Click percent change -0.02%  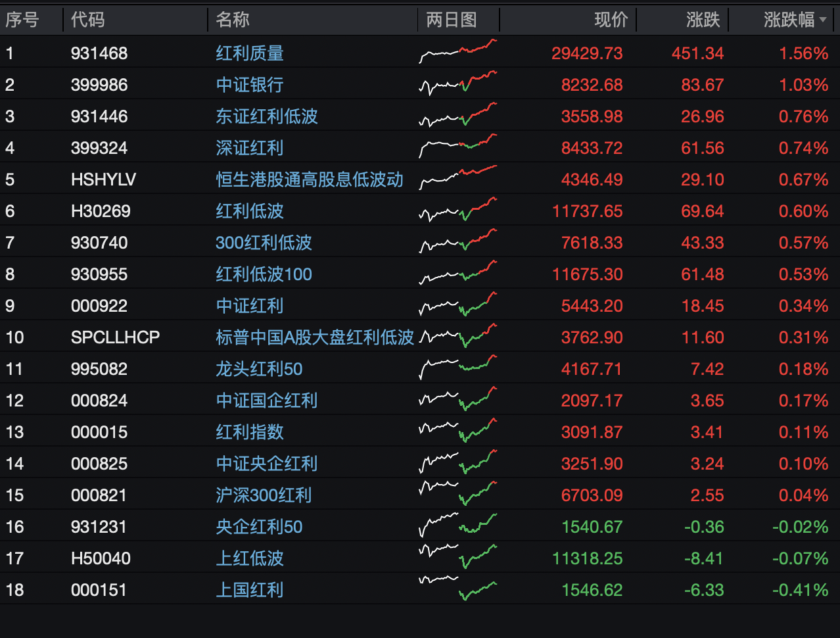tap(800, 527)
